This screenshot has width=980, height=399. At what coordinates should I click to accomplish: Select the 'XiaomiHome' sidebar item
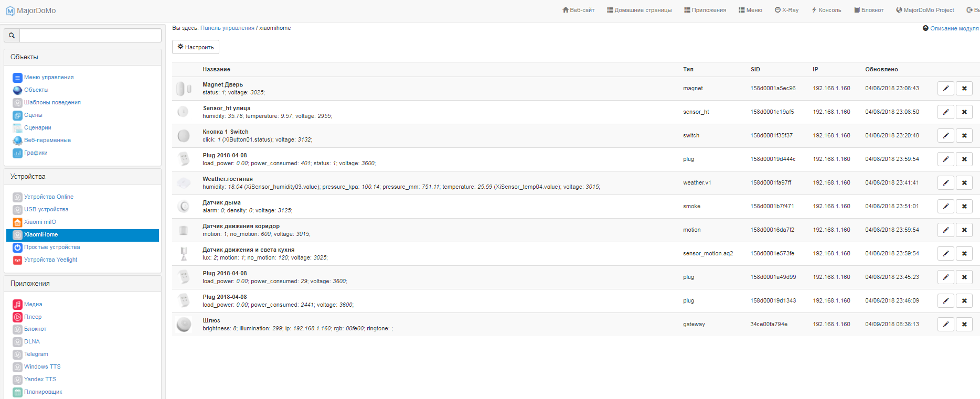[x=82, y=235]
